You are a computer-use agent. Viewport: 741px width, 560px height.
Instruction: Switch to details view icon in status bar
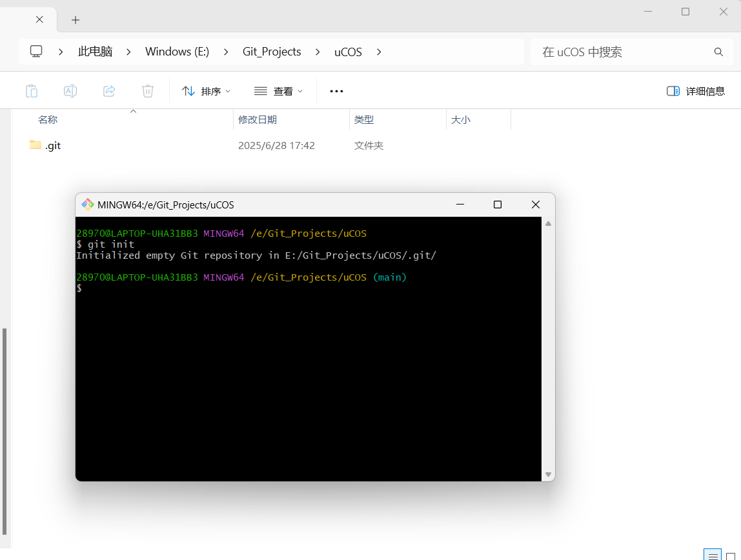(713, 555)
